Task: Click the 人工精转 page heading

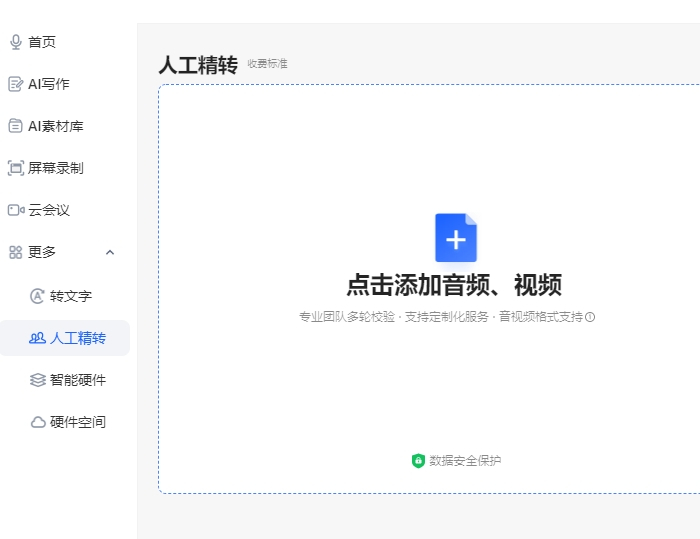Action: tap(198, 66)
